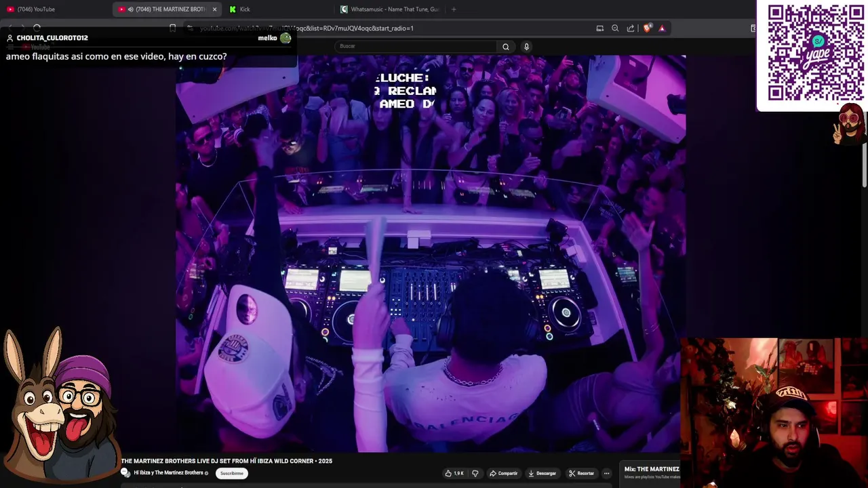Screen dimensions: 868x488
Task: Click the Martinez Brothers video title
Action: tap(226, 461)
